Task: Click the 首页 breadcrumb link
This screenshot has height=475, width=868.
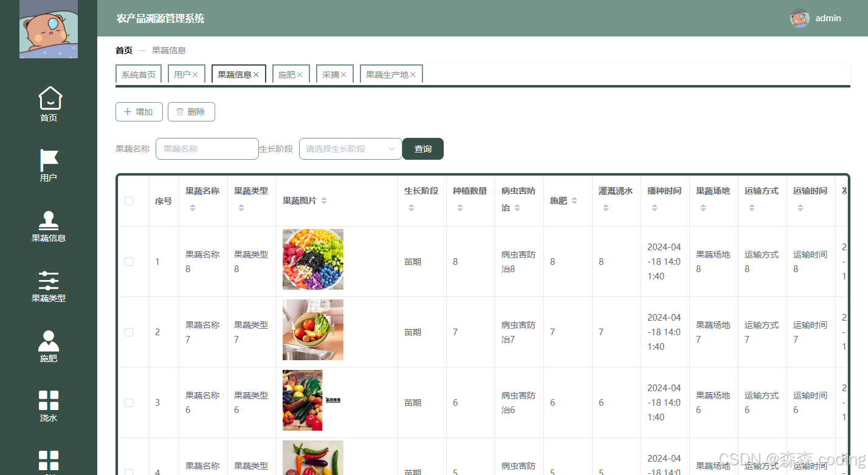Action: point(124,50)
